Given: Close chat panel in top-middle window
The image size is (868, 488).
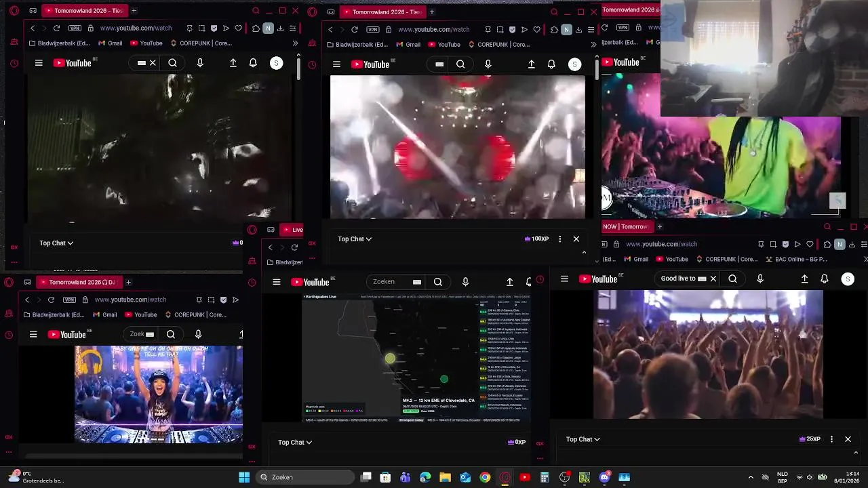Looking at the screenshot, I should point(576,239).
